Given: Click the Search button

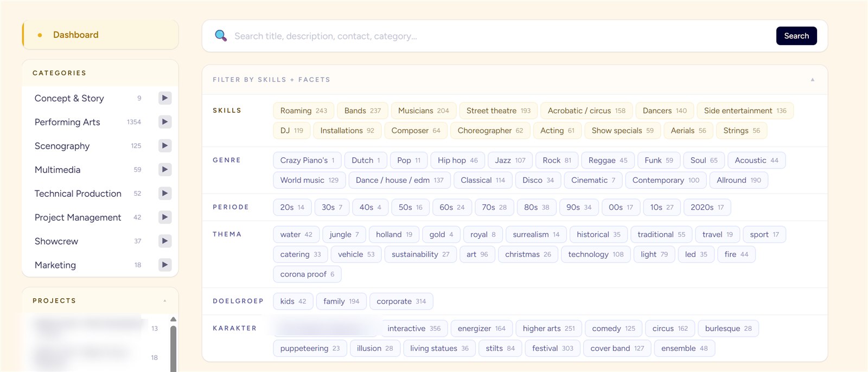Looking at the screenshot, I should pos(796,36).
